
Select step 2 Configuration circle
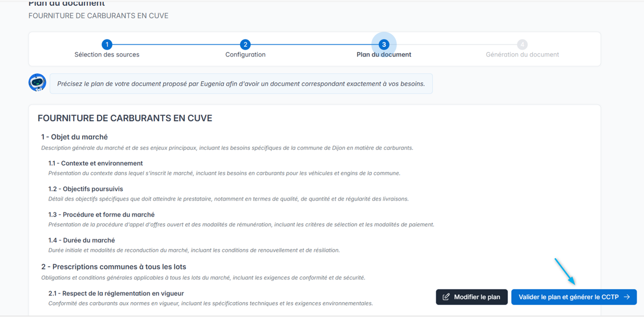[245, 45]
